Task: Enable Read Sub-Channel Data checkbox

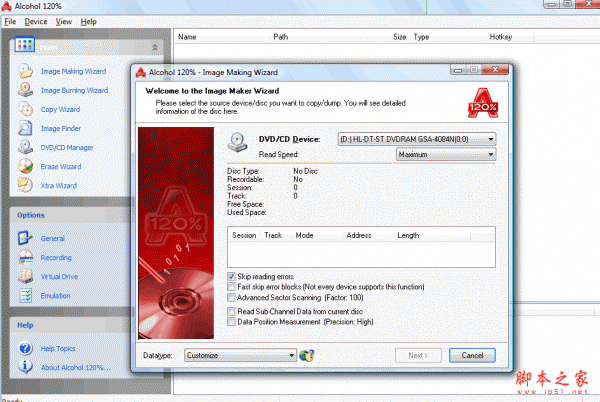Action: pos(231,311)
